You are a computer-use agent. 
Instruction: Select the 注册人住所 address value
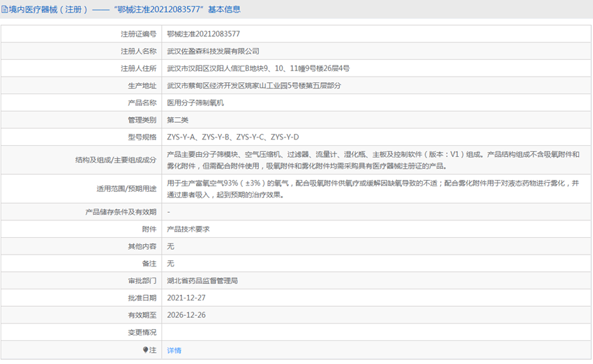coord(258,68)
